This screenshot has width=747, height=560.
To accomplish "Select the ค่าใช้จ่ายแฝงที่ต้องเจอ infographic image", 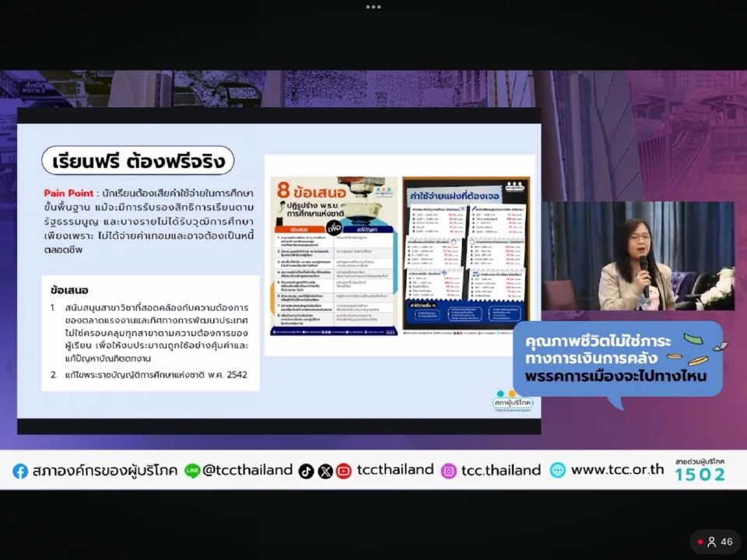I will tap(466, 256).
